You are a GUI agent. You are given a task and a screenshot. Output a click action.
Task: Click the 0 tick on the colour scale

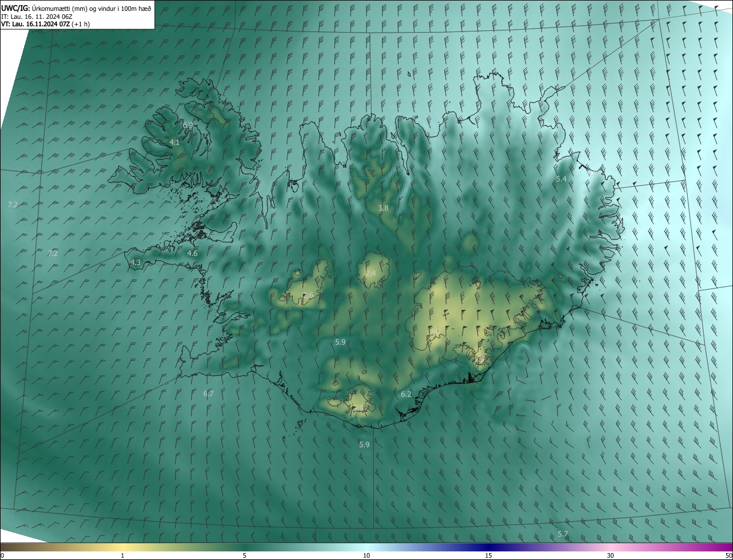click(x=2, y=555)
